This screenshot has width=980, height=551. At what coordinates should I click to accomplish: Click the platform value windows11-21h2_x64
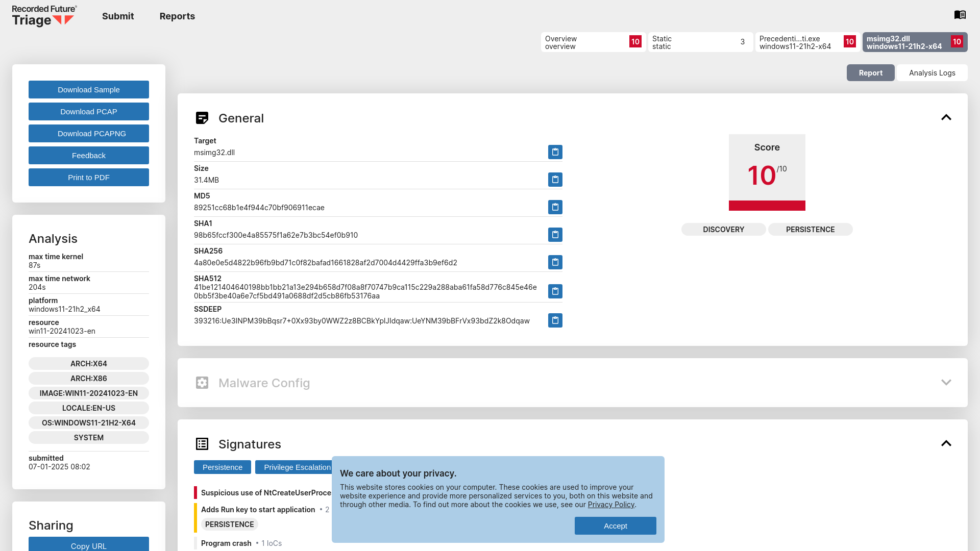pos(64,309)
